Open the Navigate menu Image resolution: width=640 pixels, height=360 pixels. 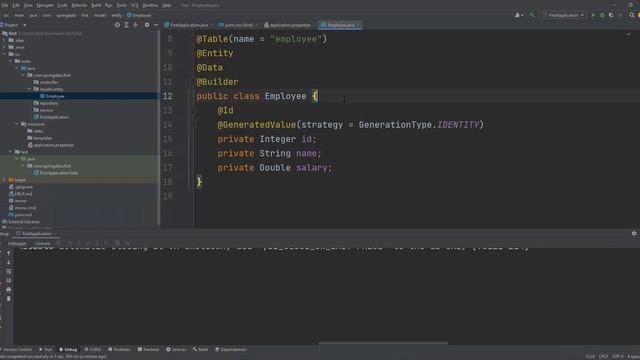point(45,5)
